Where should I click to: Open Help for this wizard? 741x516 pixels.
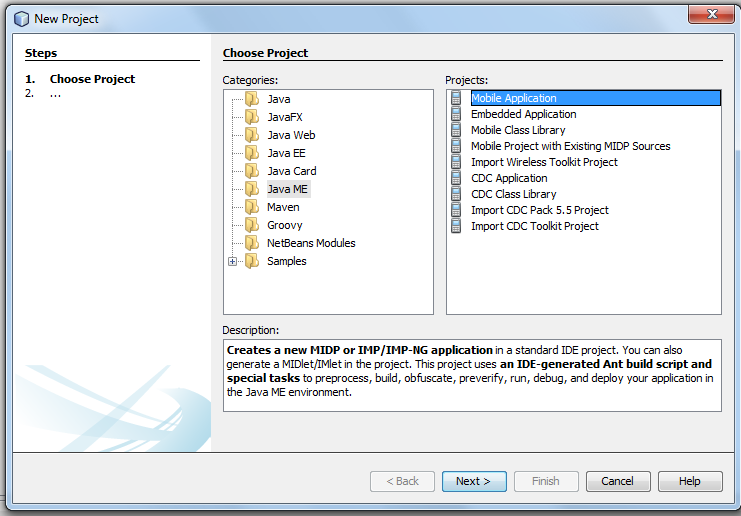click(x=690, y=481)
